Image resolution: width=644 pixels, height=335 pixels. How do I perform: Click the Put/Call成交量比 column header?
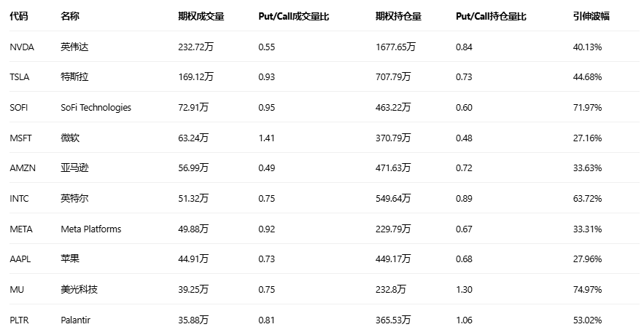pos(293,16)
